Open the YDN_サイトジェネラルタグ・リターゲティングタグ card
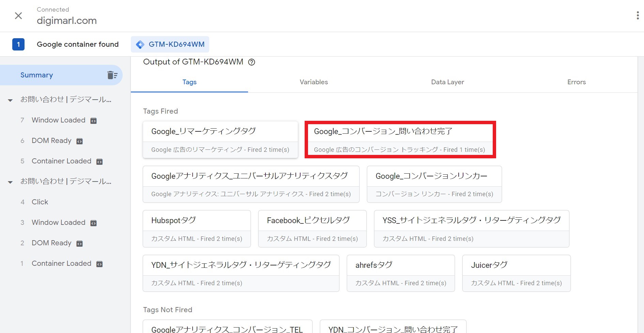This screenshot has height=333, width=644. tap(241, 273)
